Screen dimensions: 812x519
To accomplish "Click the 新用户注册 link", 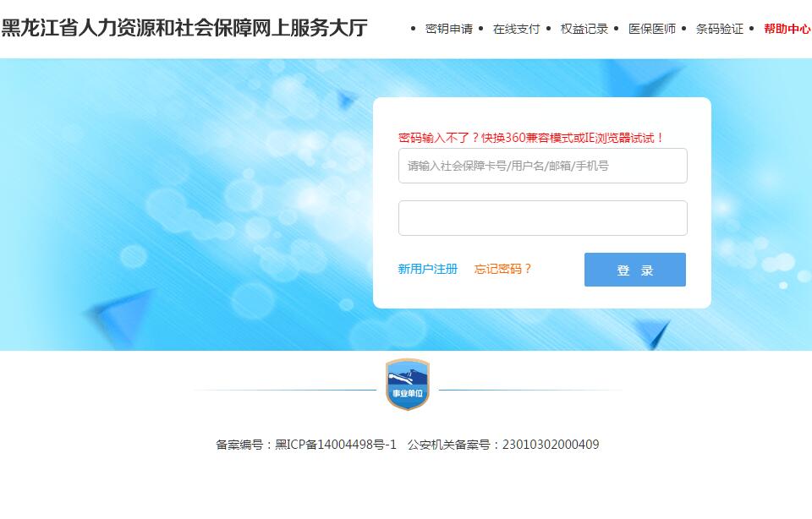I will coord(428,269).
